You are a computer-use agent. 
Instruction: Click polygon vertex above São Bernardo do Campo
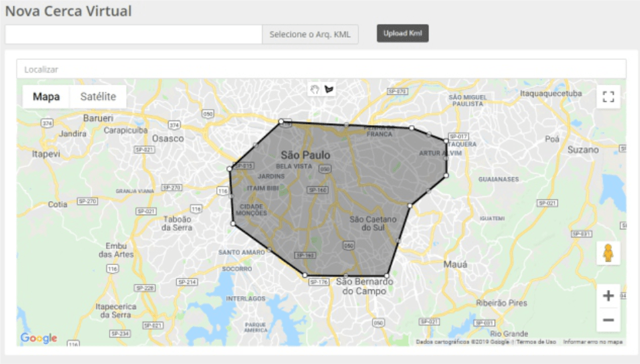click(x=387, y=275)
